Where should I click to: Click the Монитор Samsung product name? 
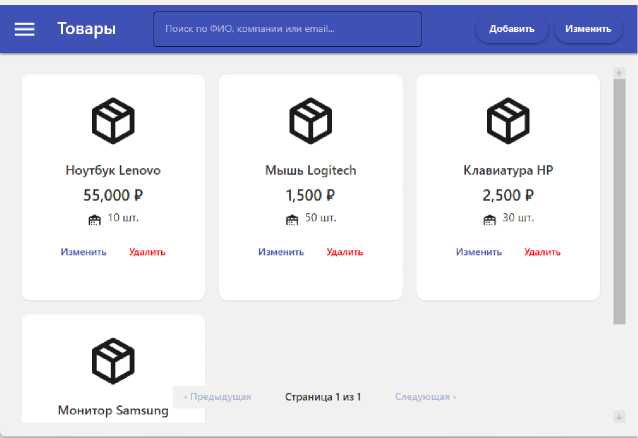click(x=113, y=410)
